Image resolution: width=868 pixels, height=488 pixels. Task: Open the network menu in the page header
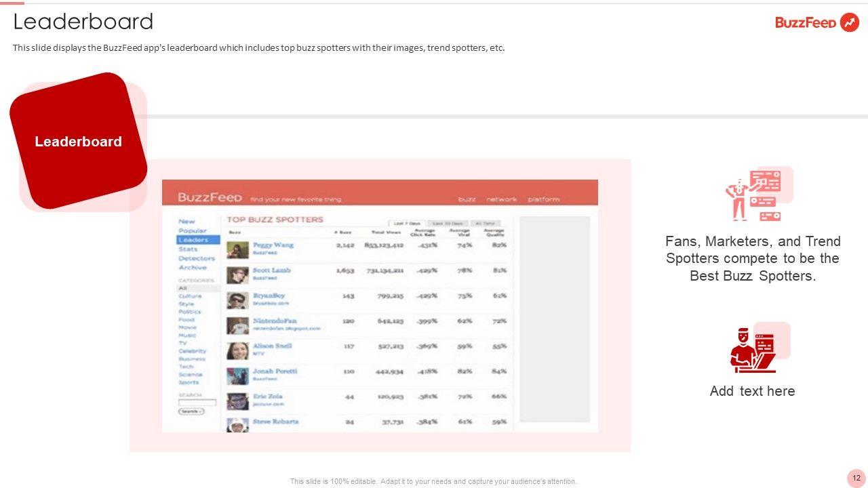(x=501, y=199)
